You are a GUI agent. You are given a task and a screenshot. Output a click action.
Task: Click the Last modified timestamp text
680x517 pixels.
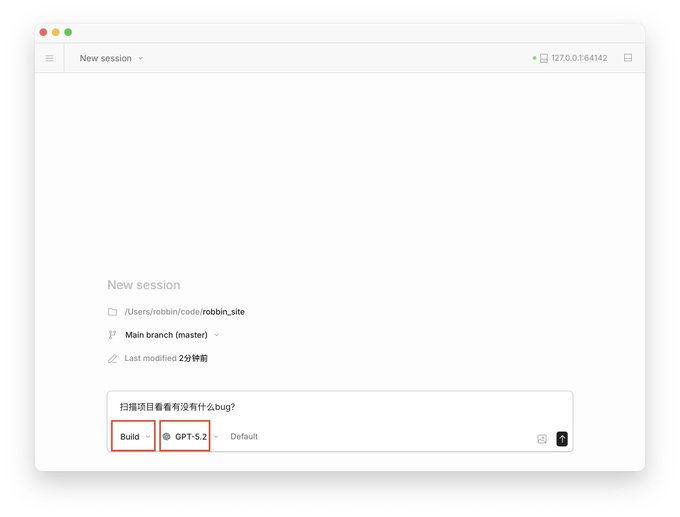pyautogui.click(x=193, y=358)
